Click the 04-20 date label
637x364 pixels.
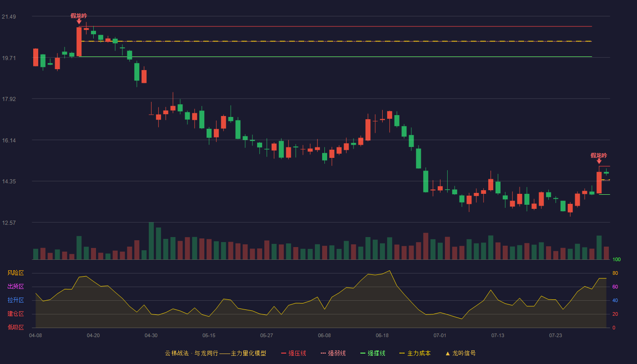(x=93, y=335)
